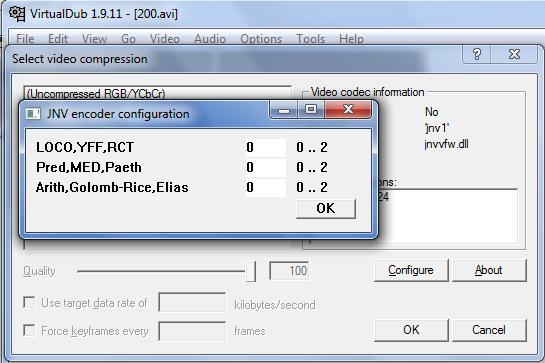
Task: Click the Quality value box showing 100
Action: [x=289, y=271]
